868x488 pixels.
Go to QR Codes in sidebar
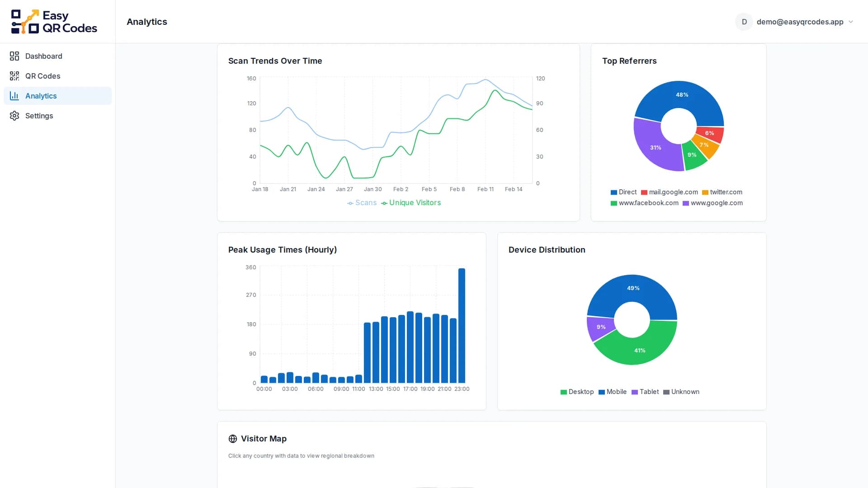pos(57,76)
